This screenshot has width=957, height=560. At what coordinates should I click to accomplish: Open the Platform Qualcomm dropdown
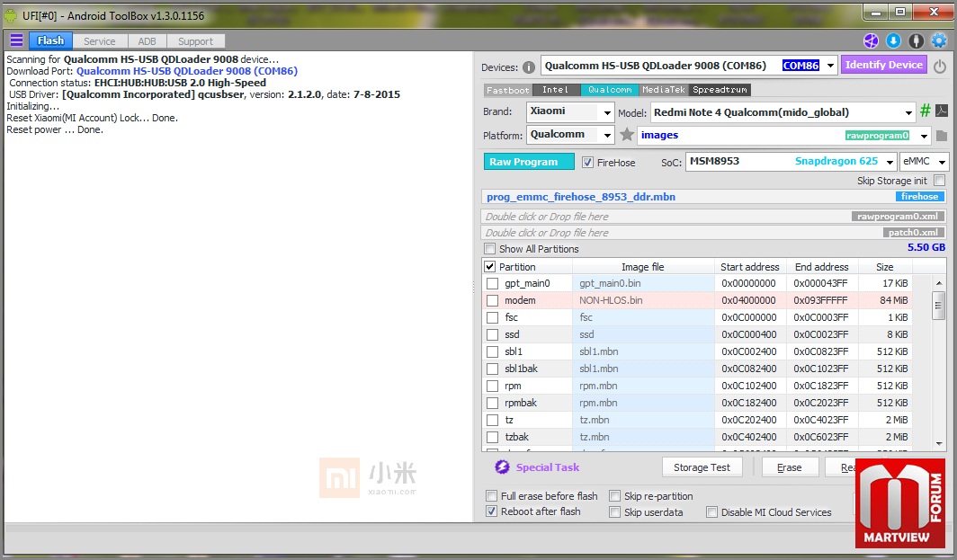pos(606,136)
